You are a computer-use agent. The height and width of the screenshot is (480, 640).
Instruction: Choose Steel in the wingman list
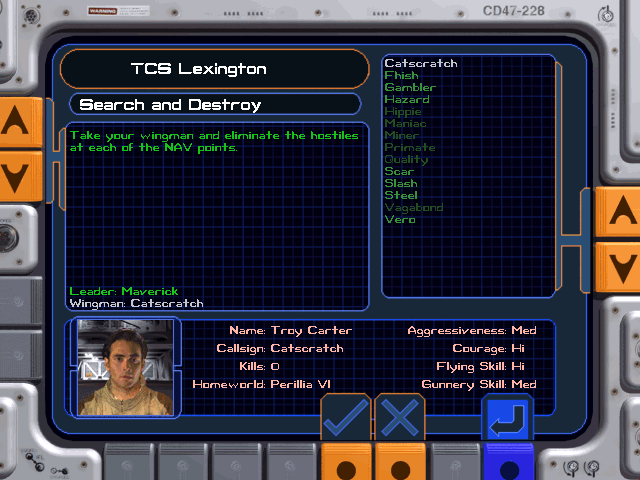[x=401, y=196]
